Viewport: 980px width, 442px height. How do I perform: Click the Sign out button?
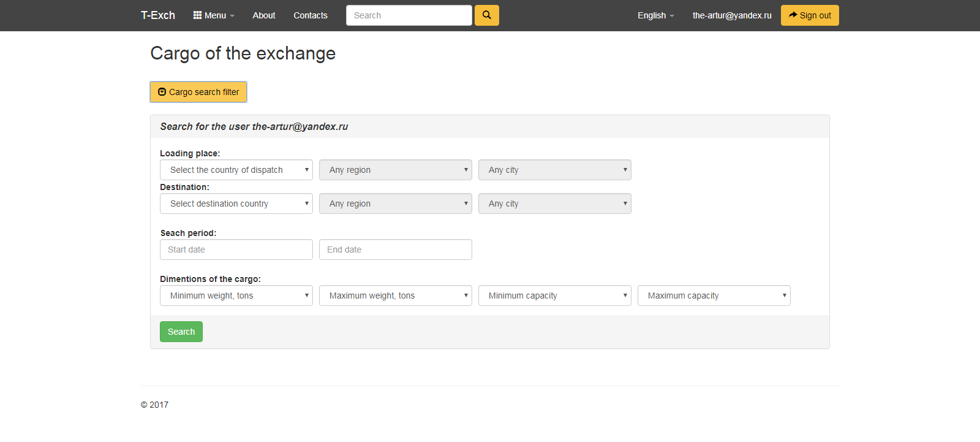click(810, 15)
